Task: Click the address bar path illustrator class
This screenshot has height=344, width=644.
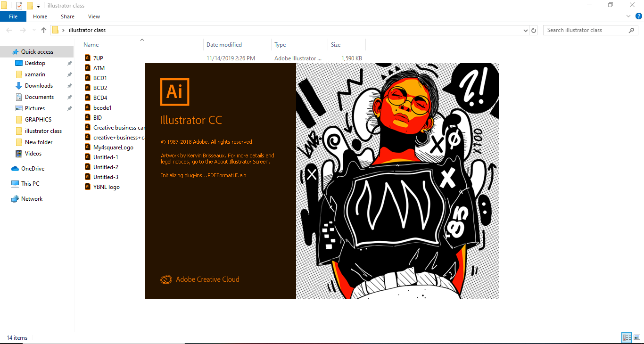Action: click(x=87, y=30)
